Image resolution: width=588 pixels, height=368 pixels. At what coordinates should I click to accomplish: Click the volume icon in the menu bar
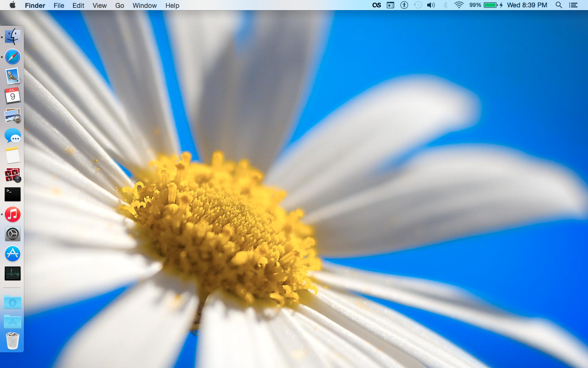(431, 5)
